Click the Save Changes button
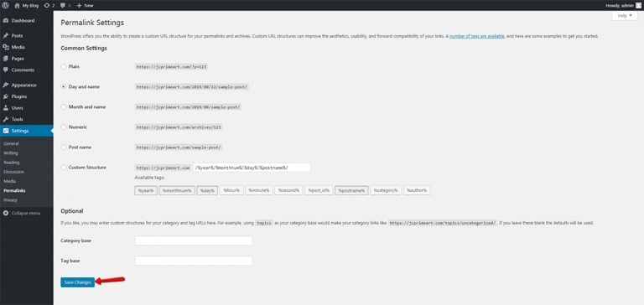This screenshot has height=305, width=644. point(78,282)
